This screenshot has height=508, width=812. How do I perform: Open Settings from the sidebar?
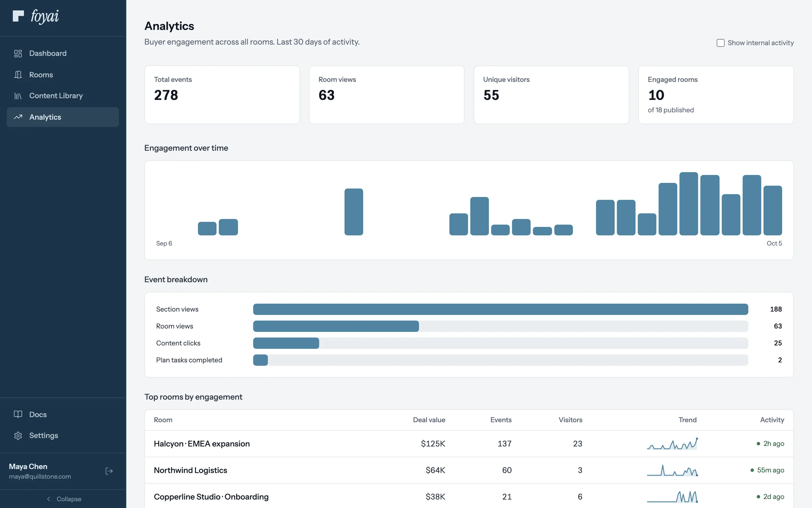coord(63,436)
